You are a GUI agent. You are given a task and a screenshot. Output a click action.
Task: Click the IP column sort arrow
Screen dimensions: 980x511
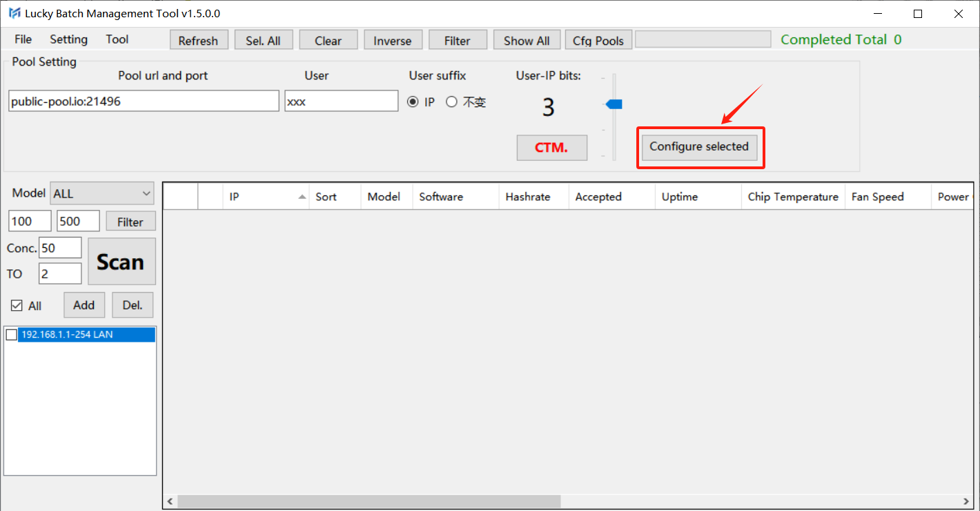pos(302,197)
